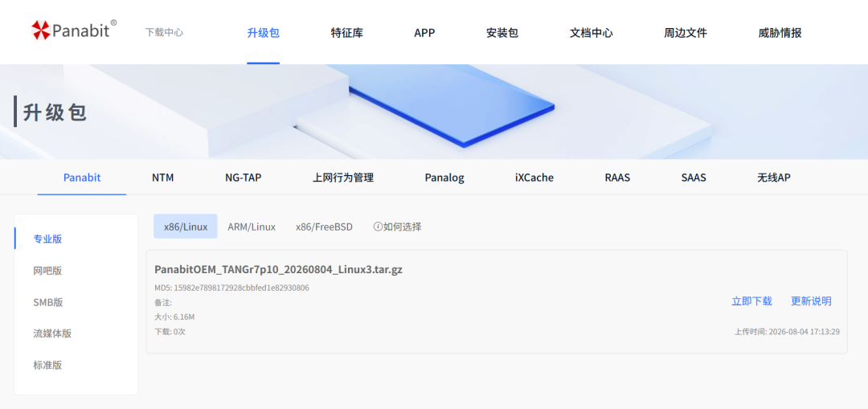
Task: Select 网吧版 in the sidebar
Action: coord(47,271)
